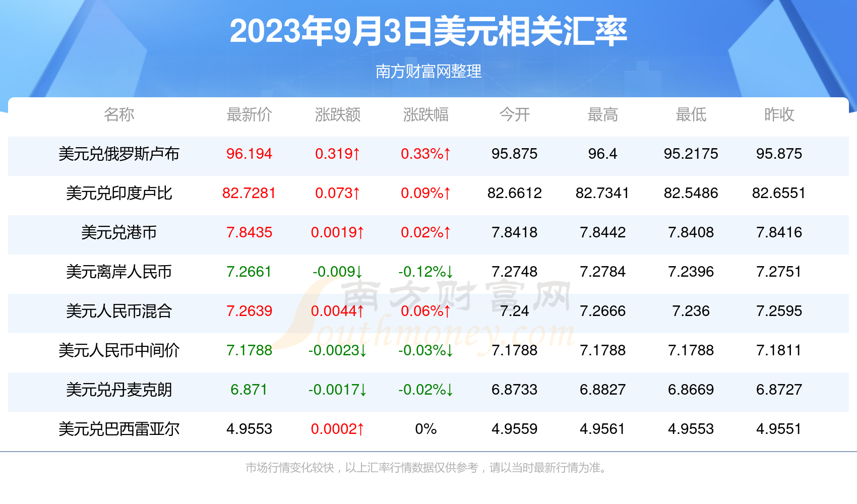This screenshot has height=504, width=857.
Task: Click the 离岸人民币 low value 7.2396
Action: click(691, 272)
